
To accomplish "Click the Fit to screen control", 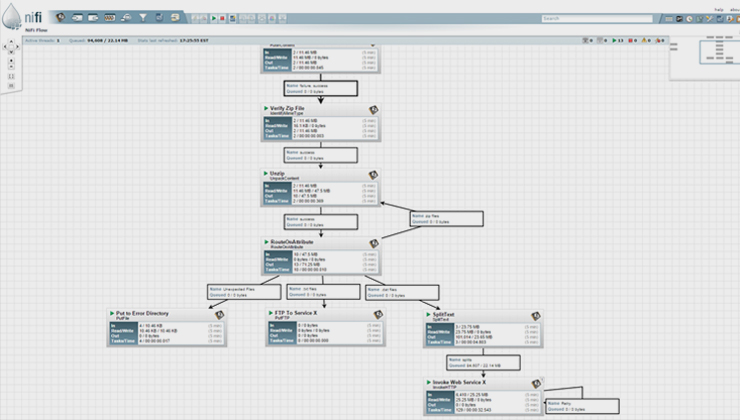I will (11, 76).
